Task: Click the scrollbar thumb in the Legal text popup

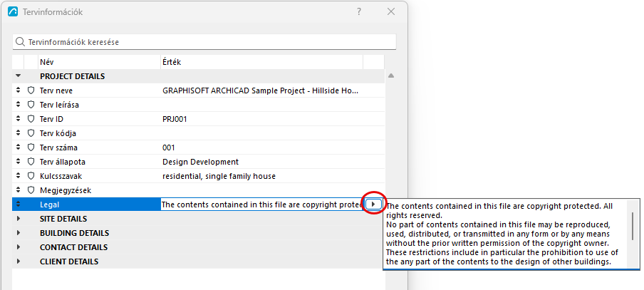Action: click(633, 225)
